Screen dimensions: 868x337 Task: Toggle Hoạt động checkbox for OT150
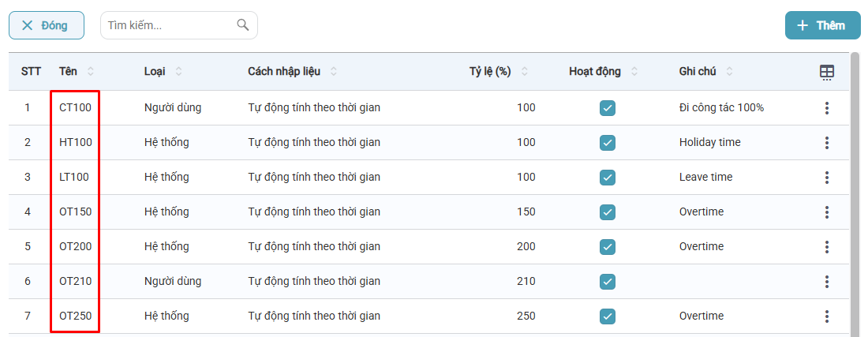(607, 212)
